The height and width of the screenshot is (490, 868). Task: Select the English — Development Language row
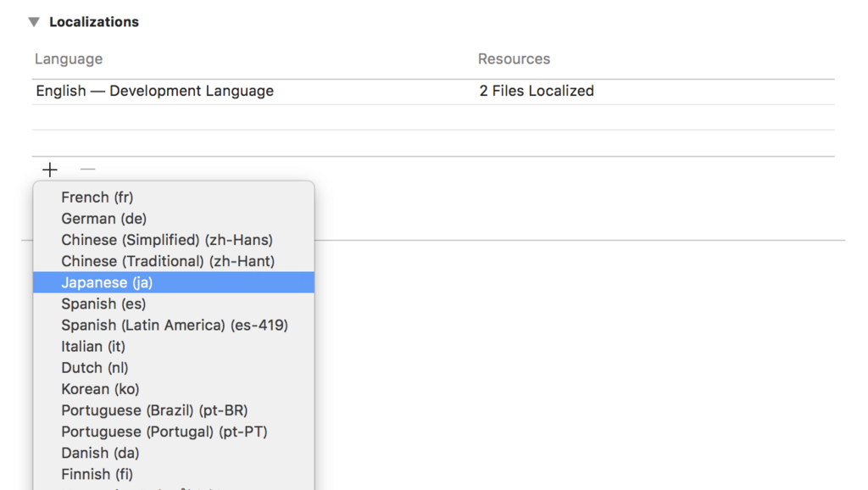coord(433,92)
